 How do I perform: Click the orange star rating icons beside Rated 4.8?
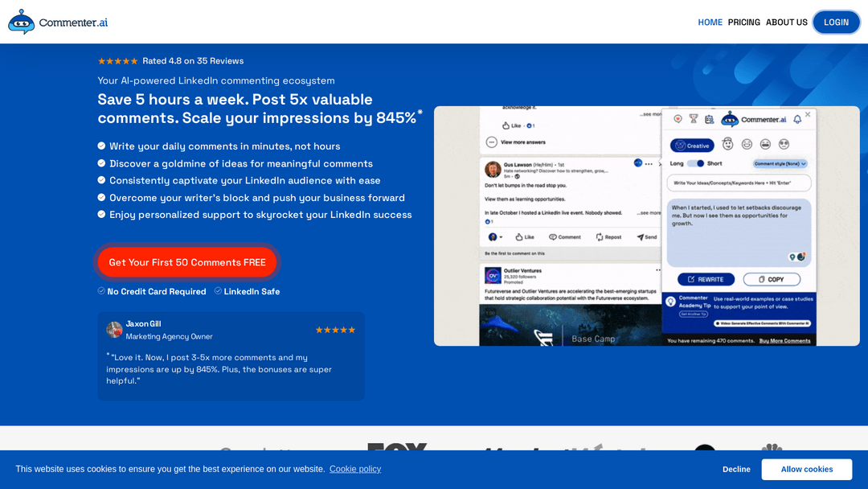(117, 61)
